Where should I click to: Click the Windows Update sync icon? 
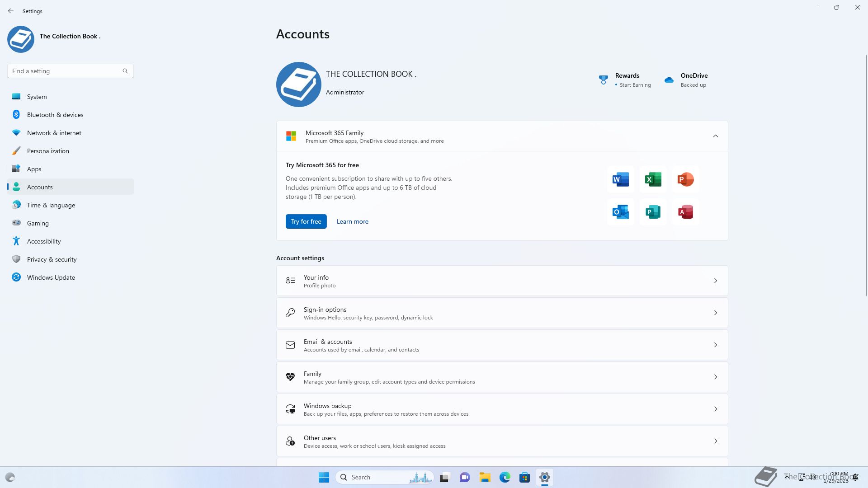click(x=16, y=277)
